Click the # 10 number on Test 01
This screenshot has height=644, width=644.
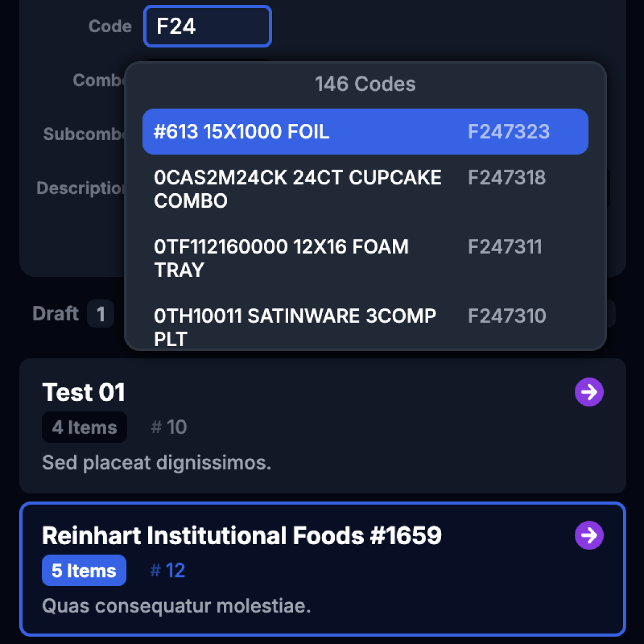[x=169, y=428]
